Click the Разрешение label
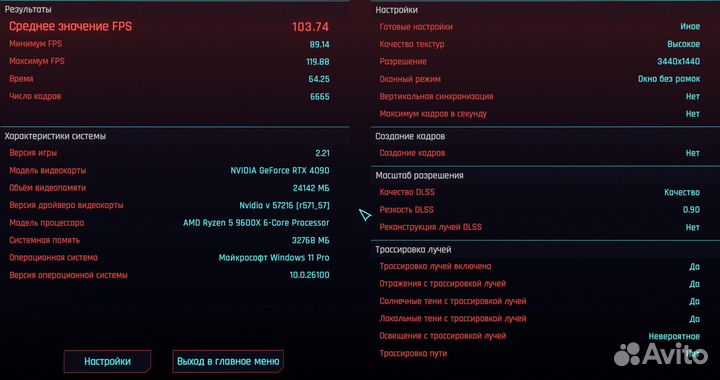Viewport: 720px width, 380px height. [403, 61]
